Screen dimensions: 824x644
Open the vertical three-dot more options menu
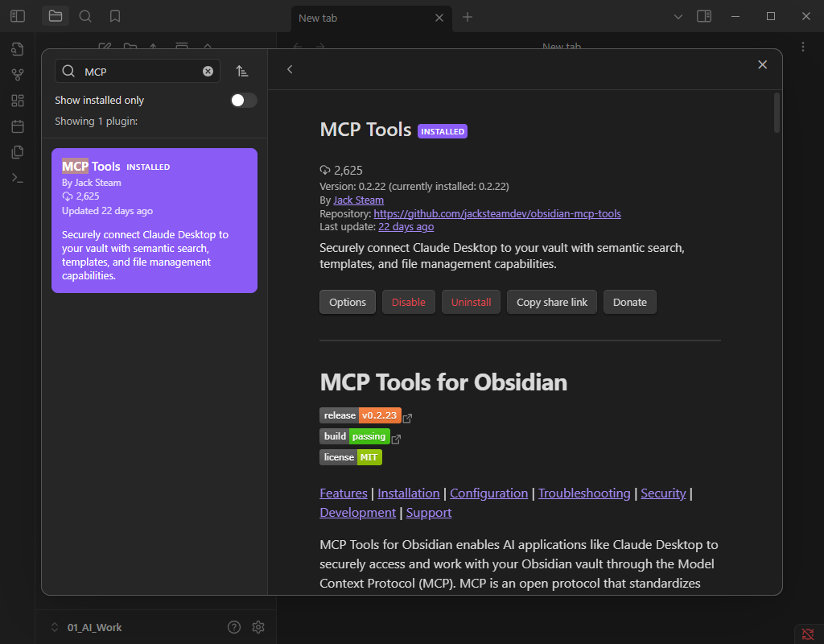(x=803, y=47)
